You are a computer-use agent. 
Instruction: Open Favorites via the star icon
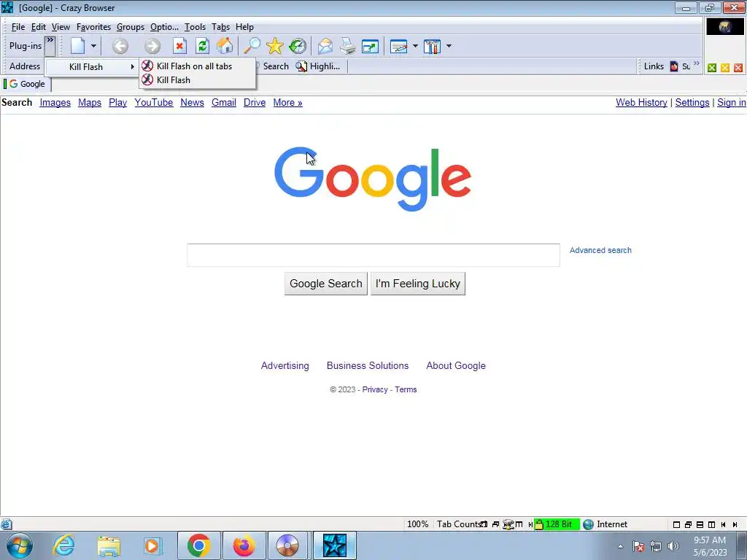pyautogui.click(x=275, y=46)
